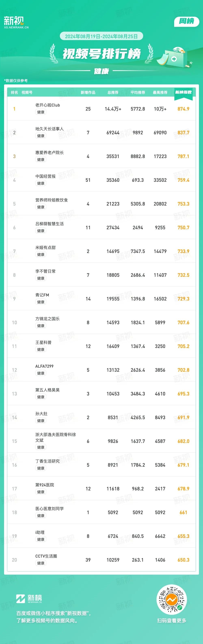Select the 丁香生活研究 account name

tap(48, 461)
